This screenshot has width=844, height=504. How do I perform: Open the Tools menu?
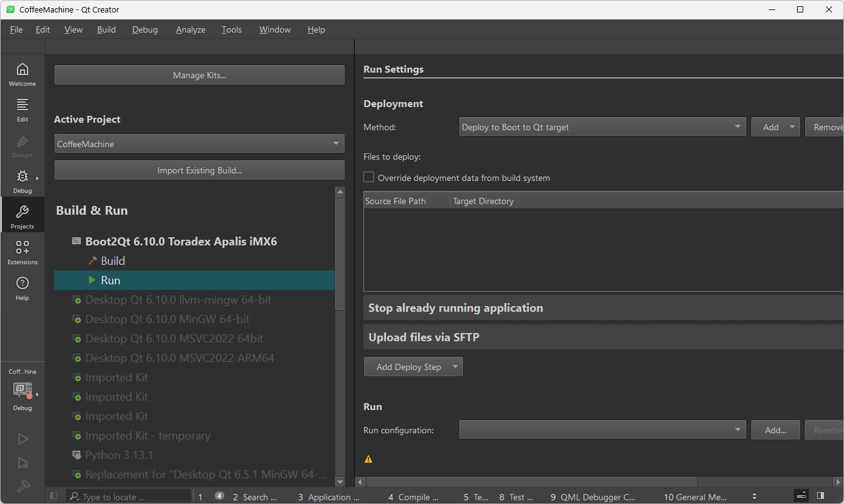pyautogui.click(x=231, y=29)
